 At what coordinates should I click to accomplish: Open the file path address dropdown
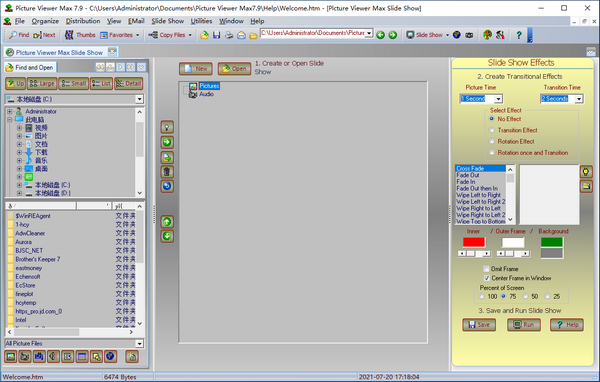click(369, 33)
